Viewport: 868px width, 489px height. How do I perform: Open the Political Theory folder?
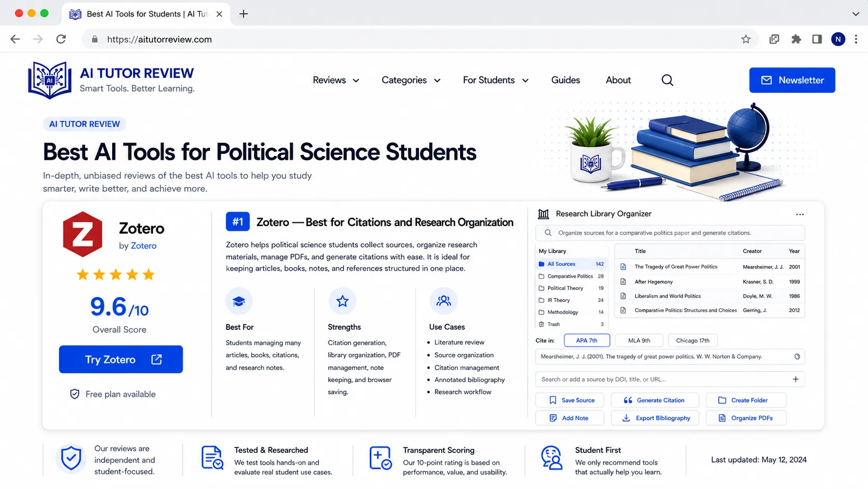[x=571, y=288]
